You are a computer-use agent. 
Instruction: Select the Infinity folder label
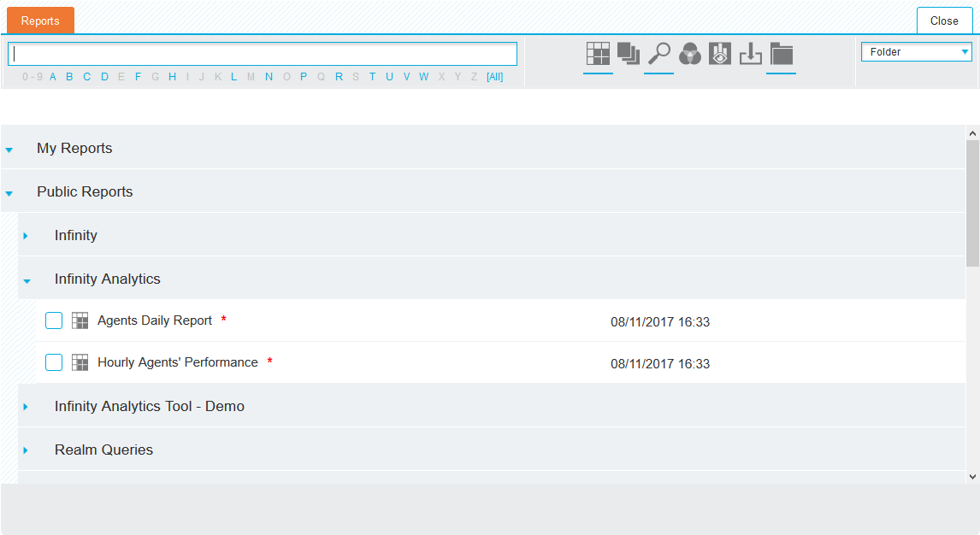coord(75,235)
